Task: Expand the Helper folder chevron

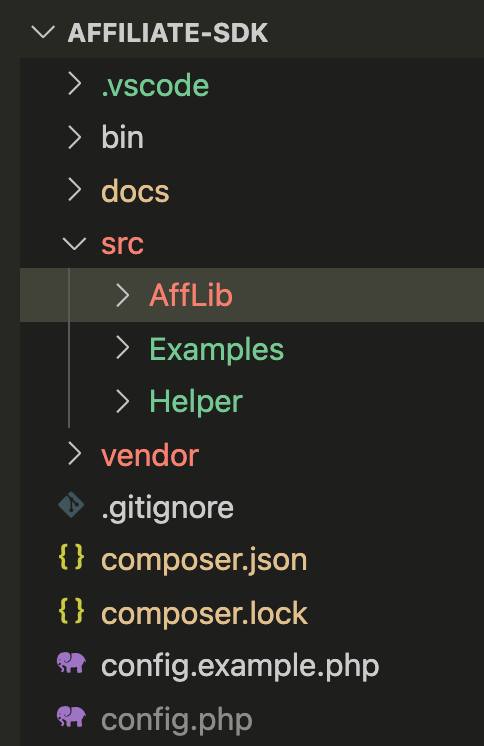Action: point(123,401)
